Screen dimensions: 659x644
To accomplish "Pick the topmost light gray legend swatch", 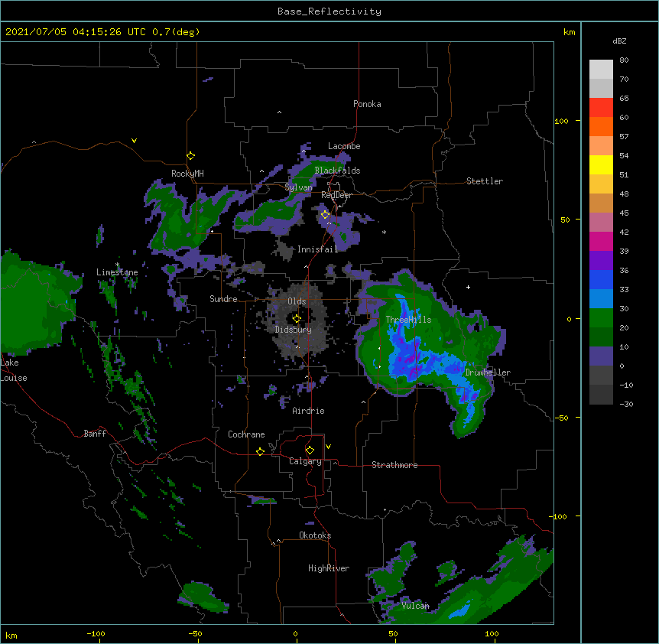I will pos(601,70).
